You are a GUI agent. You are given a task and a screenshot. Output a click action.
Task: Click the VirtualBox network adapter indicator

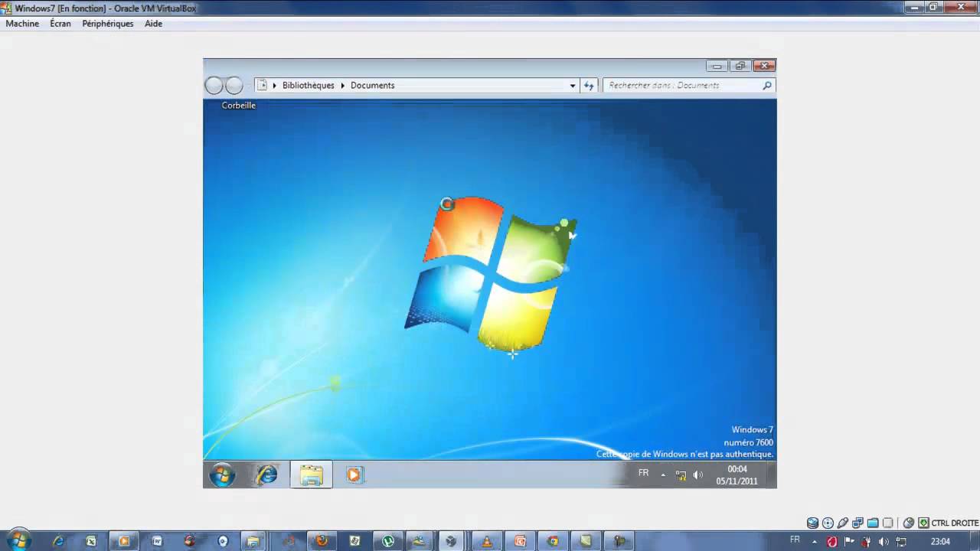pyautogui.click(x=858, y=523)
